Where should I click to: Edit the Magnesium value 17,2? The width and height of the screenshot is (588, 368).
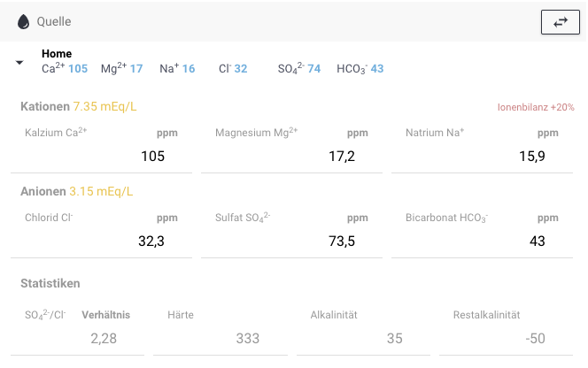tap(291, 157)
